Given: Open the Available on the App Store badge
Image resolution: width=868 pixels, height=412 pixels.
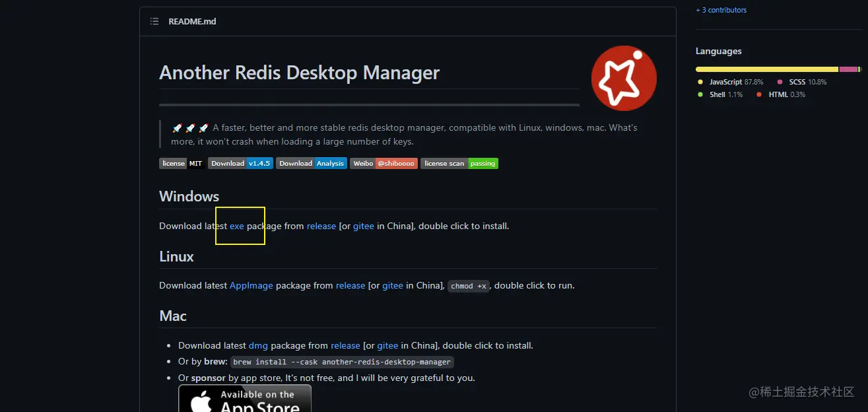Looking at the screenshot, I should coord(245,398).
